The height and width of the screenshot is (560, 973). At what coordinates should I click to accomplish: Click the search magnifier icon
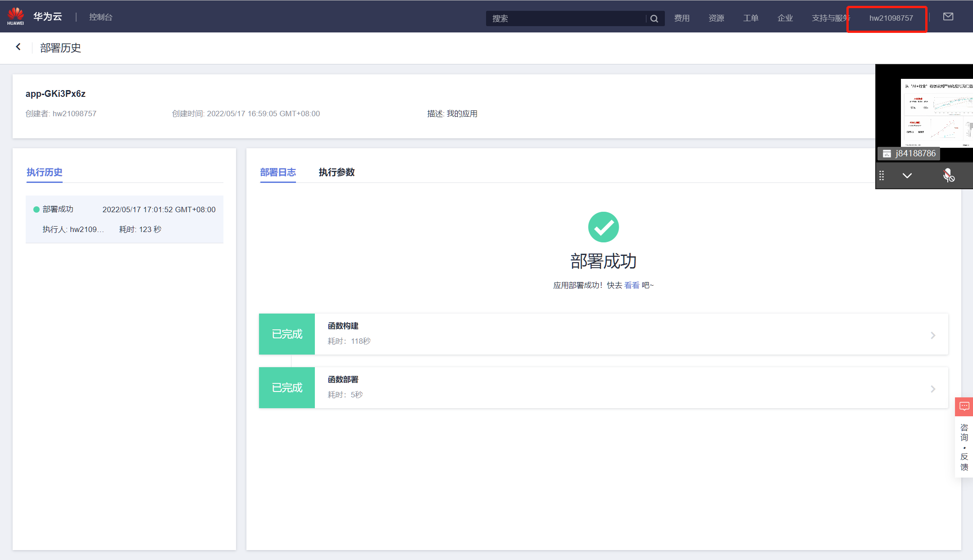(654, 18)
